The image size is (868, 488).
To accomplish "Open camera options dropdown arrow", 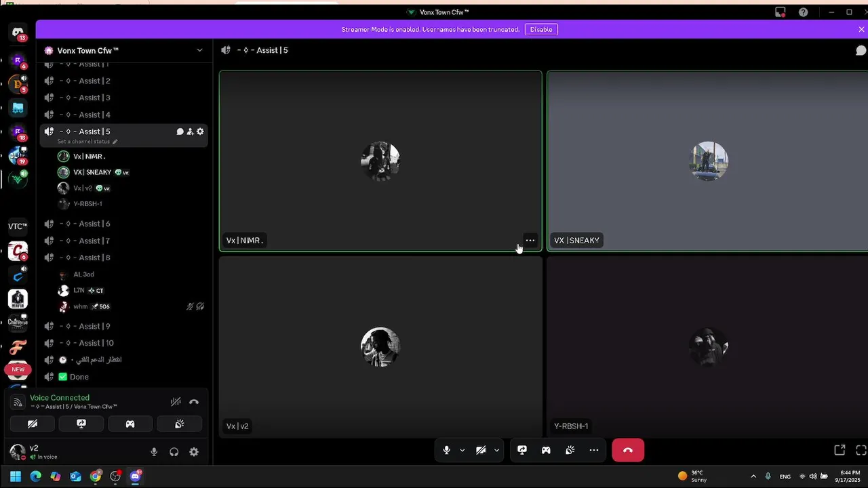I will (497, 450).
